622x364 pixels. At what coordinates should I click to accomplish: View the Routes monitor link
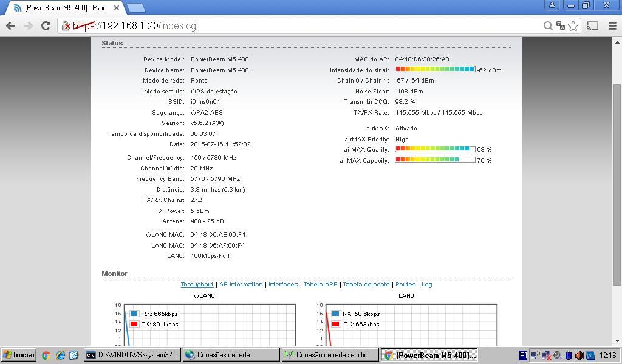tap(405, 285)
